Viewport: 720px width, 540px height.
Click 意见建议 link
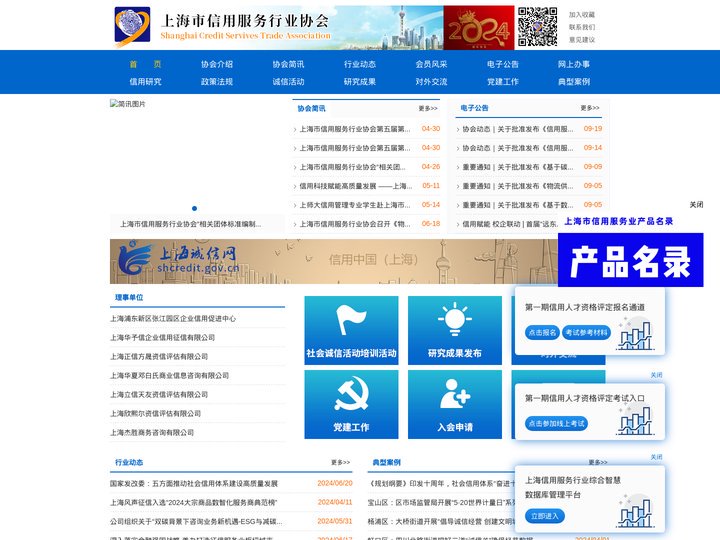[x=582, y=40]
